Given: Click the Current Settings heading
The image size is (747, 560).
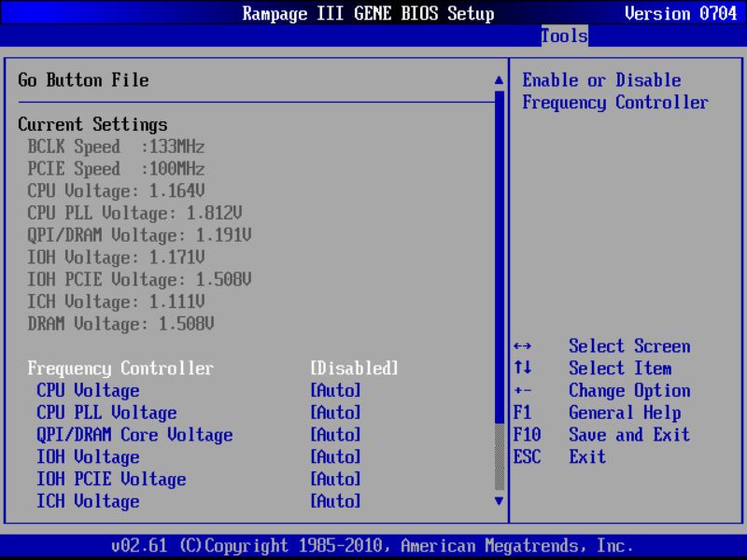Looking at the screenshot, I should (92, 124).
